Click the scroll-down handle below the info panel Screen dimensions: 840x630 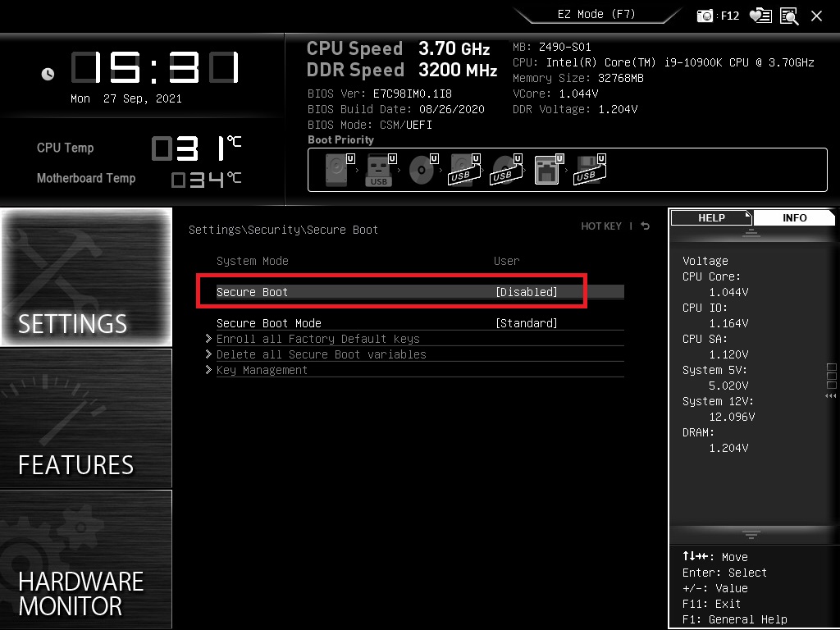[x=751, y=535]
